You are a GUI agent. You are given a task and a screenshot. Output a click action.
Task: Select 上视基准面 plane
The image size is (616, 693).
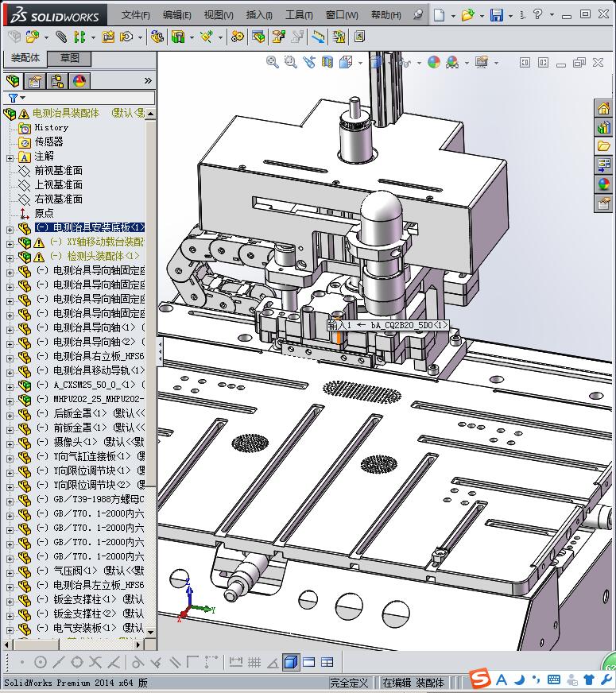pyautogui.click(x=58, y=184)
